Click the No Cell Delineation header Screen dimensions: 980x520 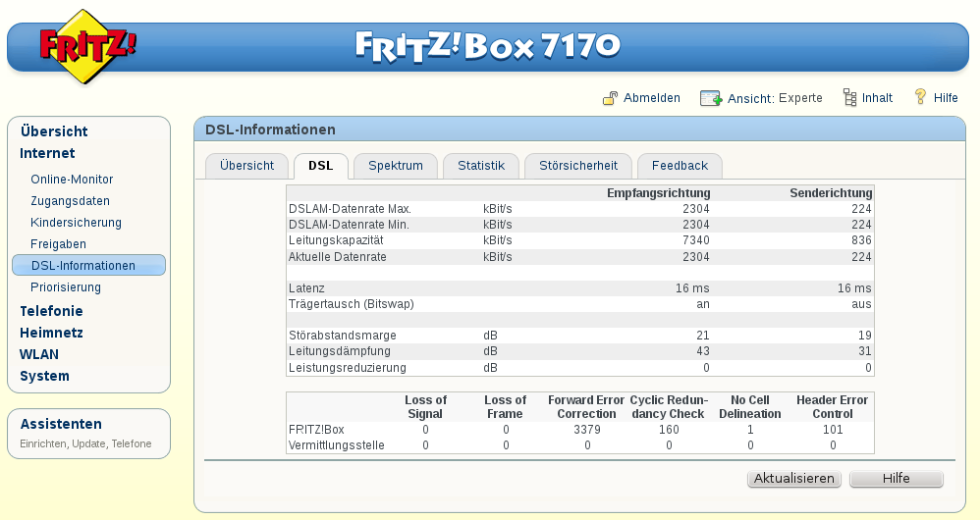point(750,407)
